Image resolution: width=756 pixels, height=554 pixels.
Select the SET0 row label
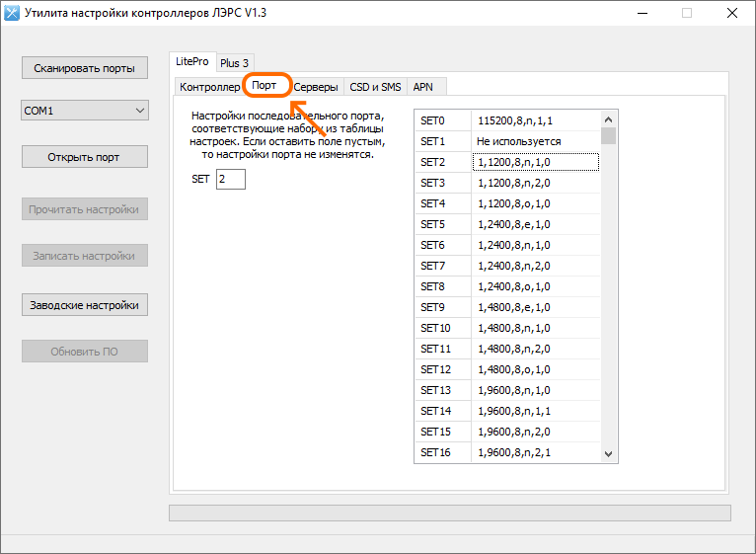pos(442,120)
